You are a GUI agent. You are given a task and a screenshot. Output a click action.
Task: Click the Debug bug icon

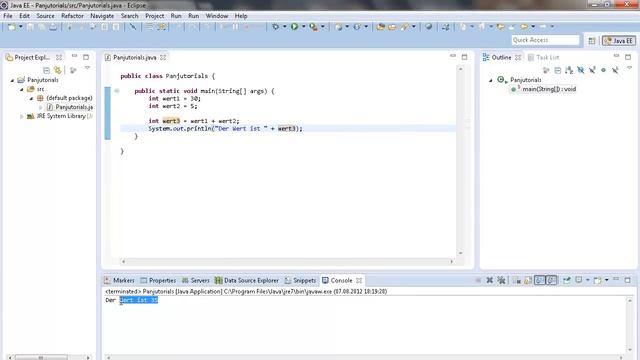[276, 27]
